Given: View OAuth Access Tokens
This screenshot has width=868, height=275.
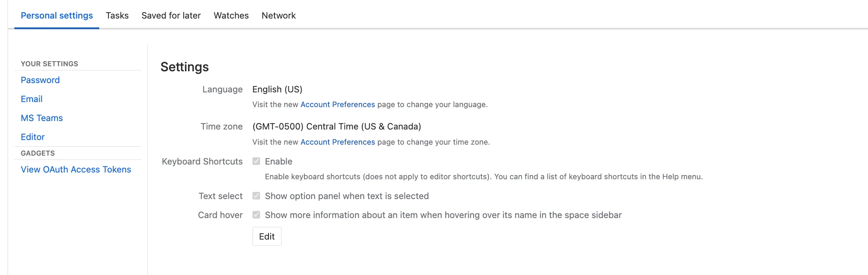Looking at the screenshot, I should pos(76,170).
